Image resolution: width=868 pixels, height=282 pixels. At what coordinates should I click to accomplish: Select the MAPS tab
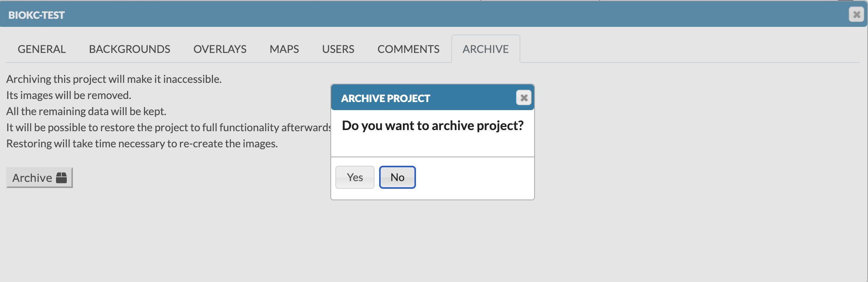(x=284, y=49)
